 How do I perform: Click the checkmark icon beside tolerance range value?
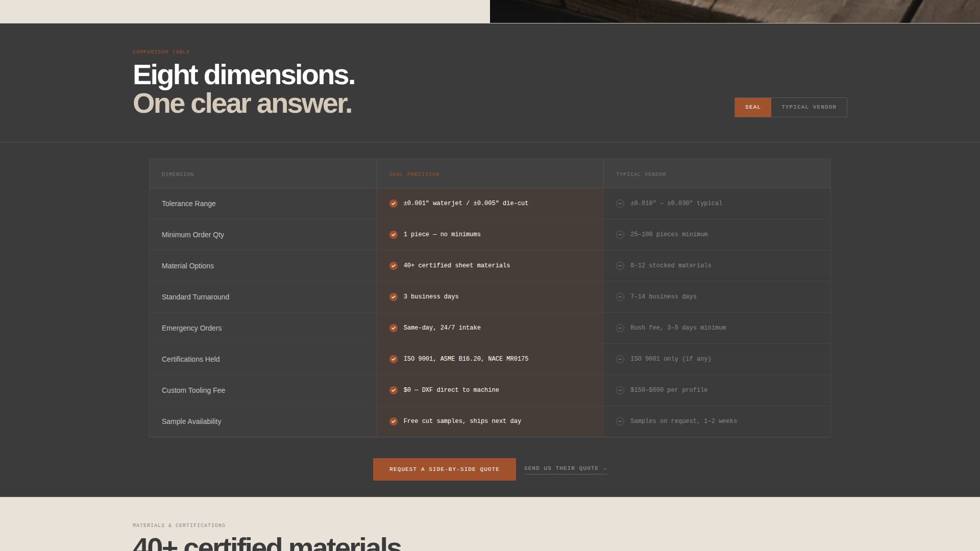(393, 204)
